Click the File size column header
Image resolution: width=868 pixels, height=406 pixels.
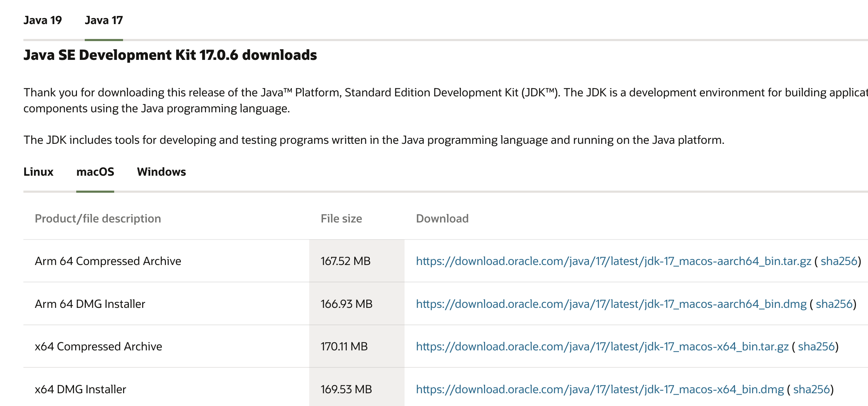click(x=341, y=219)
